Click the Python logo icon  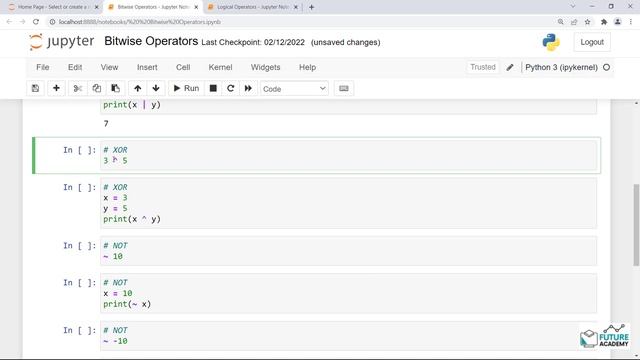point(551,42)
